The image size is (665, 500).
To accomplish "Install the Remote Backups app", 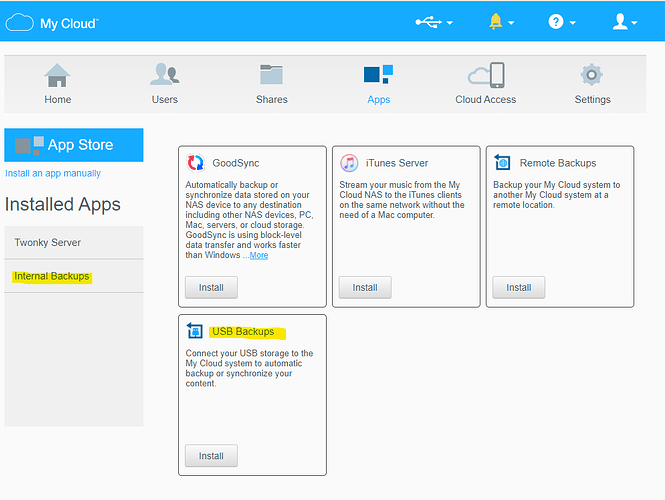I will [519, 288].
